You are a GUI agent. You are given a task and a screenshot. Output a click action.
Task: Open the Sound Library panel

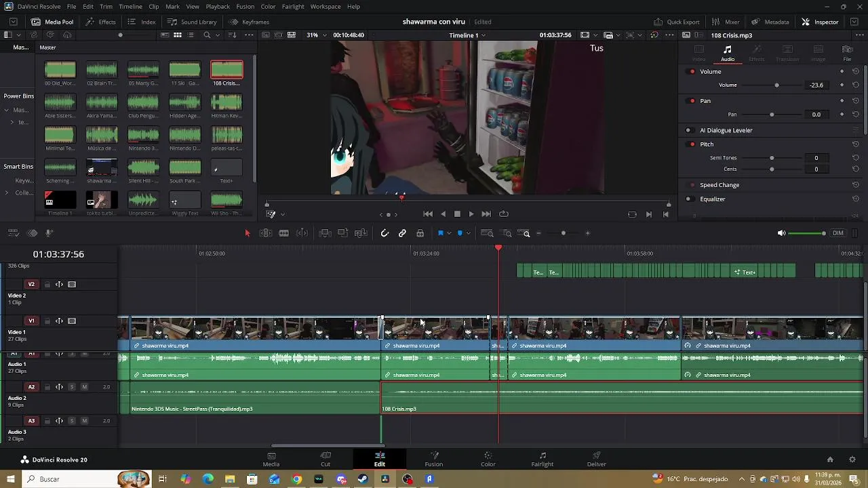click(192, 22)
